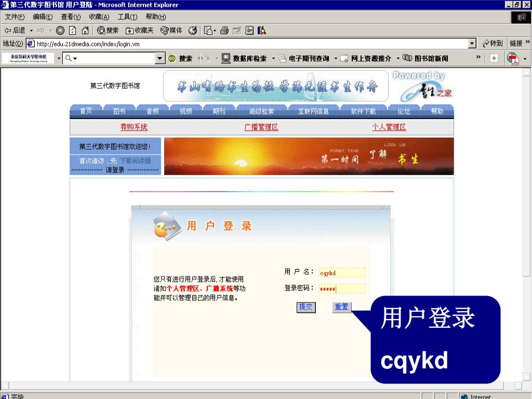Click the Discuss icon in toolbar
532x399 pixels.
tap(249, 31)
